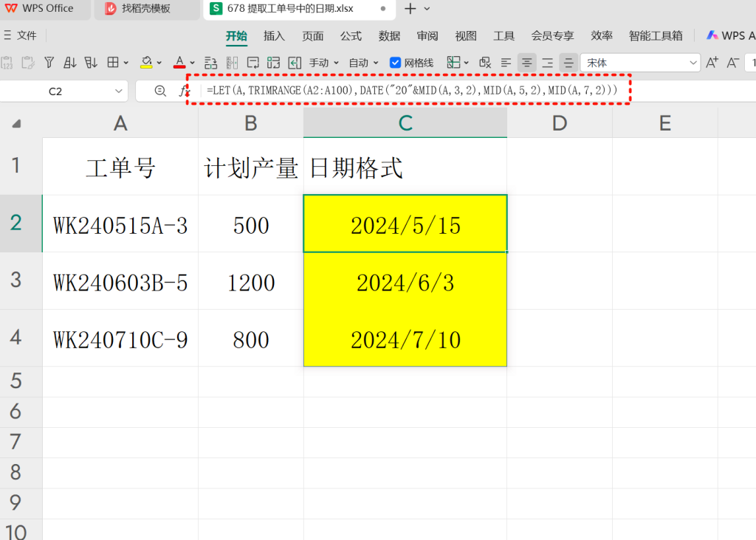Sort ascending using the A-down icon
756x540 pixels.
tap(70, 63)
